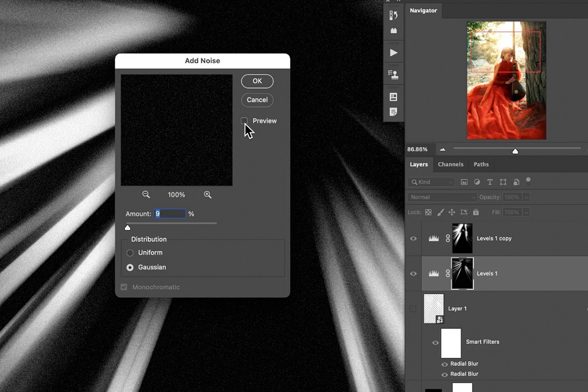Filter layers by shape layers

(503, 182)
